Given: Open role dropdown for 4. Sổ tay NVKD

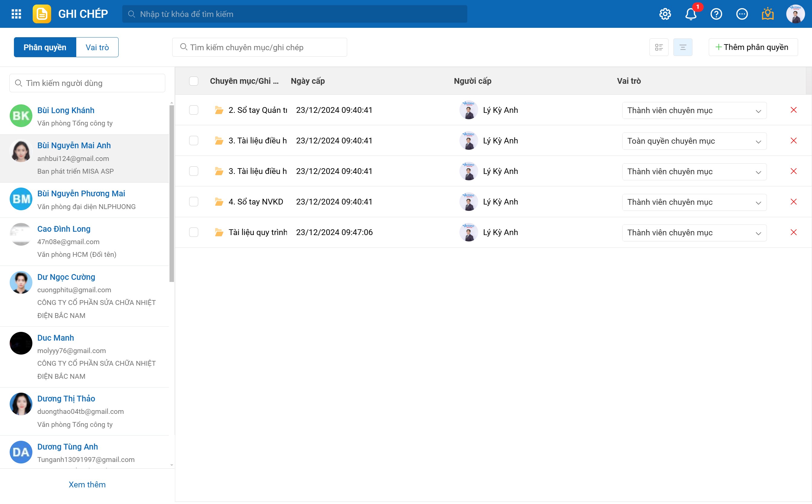Looking at the screenshot, I should pos(694,202).
